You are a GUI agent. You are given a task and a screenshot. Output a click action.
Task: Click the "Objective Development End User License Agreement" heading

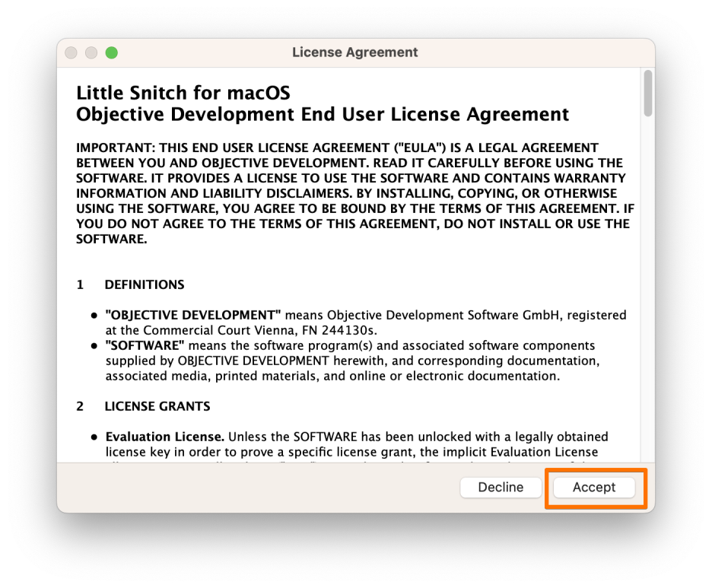pos(323,114)
